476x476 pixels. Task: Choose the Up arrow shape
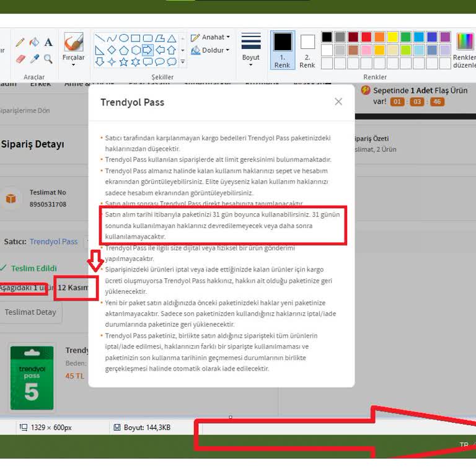pyautogui.click(x=172, y=50)
